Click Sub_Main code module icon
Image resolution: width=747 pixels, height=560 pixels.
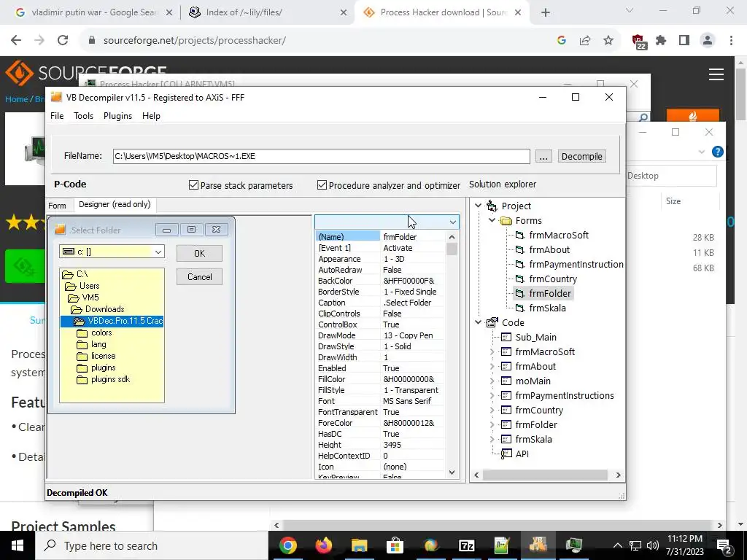506,337
